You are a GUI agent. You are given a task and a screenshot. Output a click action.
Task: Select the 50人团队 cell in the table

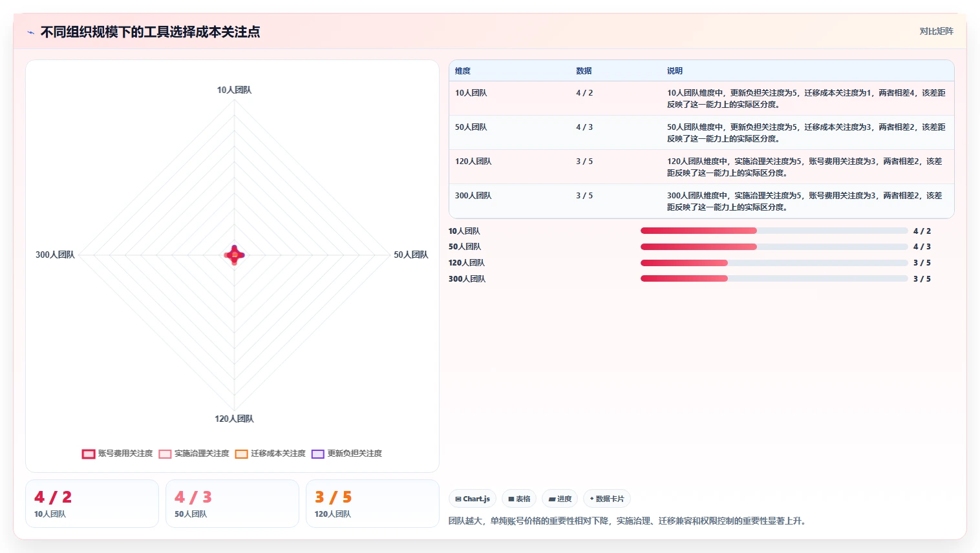[471, 127]
